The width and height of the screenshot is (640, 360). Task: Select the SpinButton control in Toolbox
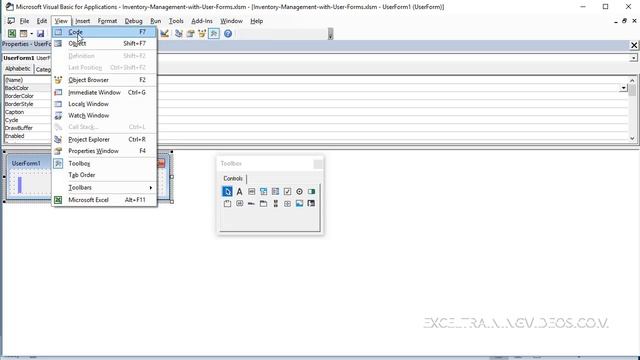tap(287, 203)
